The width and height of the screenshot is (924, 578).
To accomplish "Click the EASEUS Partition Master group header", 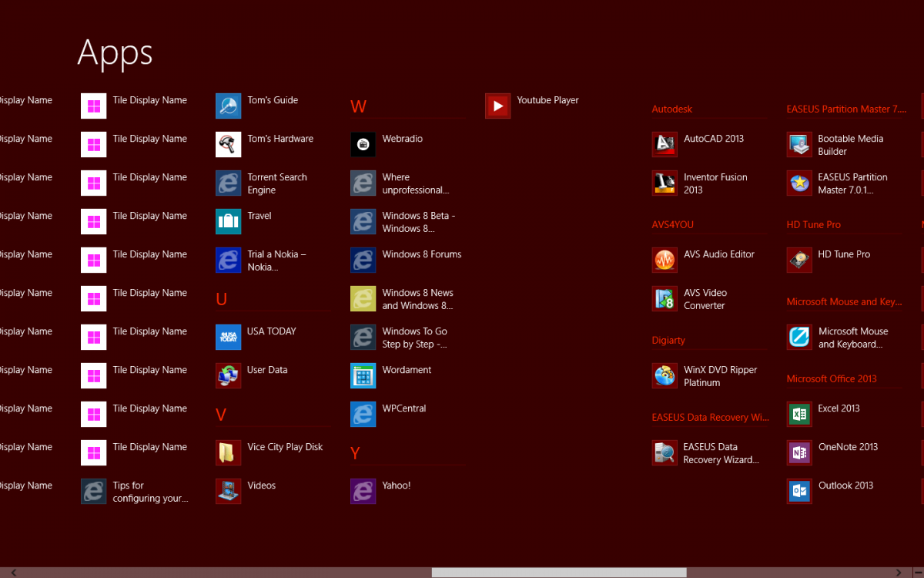I will [x=846, y=109].
